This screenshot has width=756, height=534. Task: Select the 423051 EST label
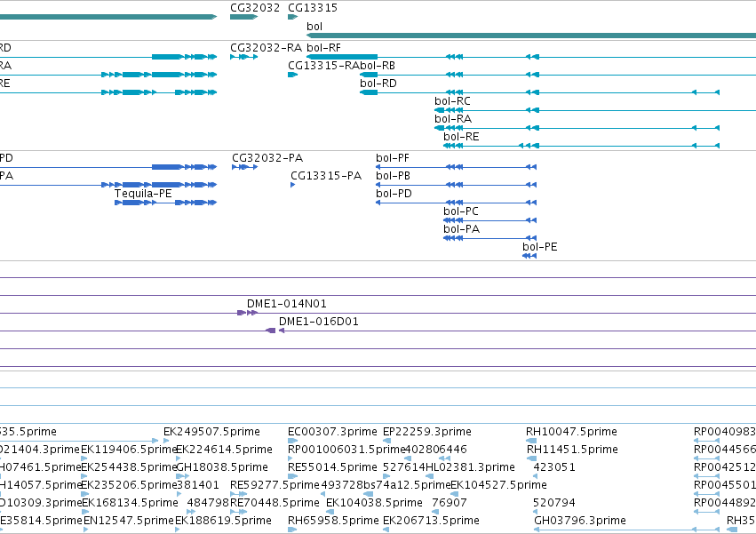click(x=554, y=467)
